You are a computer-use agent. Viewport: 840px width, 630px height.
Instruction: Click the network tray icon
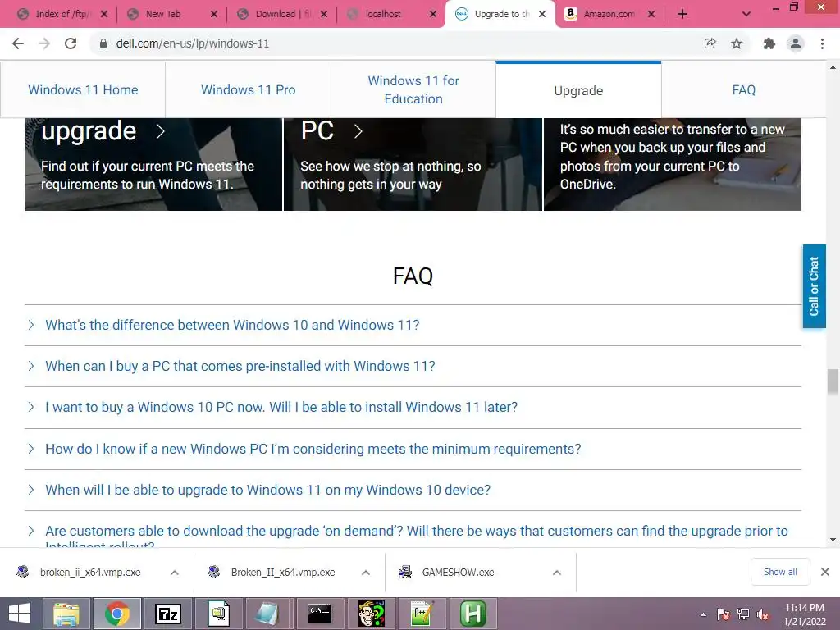coord(743,614)
